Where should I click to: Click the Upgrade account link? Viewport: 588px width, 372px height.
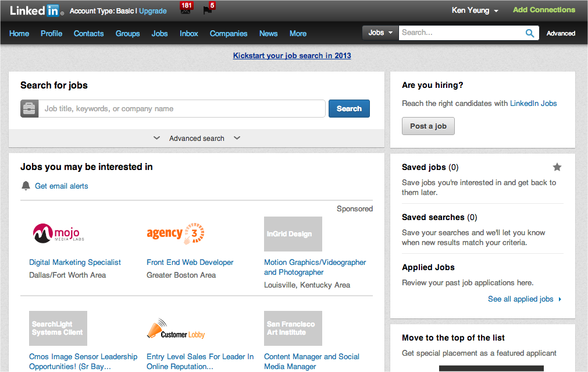[152, 11]
